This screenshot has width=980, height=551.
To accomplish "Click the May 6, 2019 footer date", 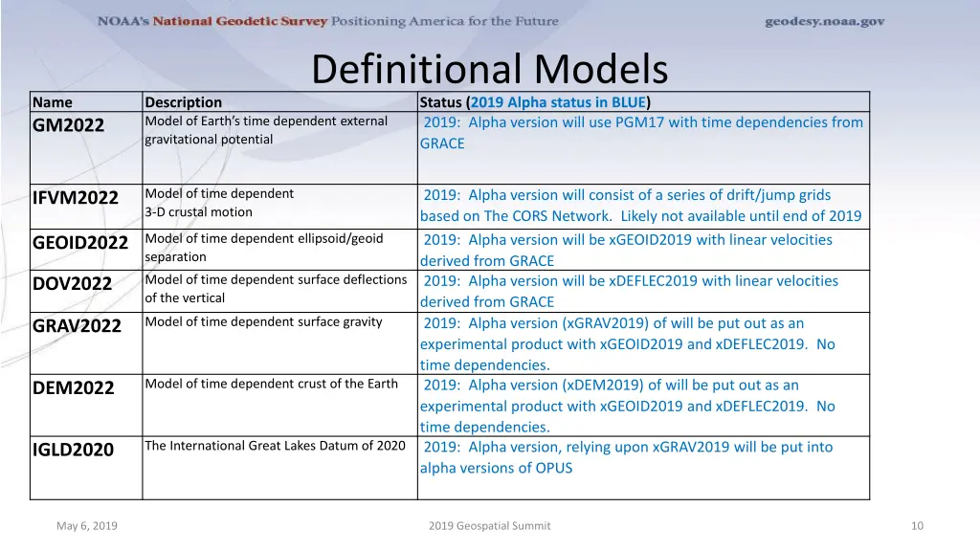I will pos(87,526).
